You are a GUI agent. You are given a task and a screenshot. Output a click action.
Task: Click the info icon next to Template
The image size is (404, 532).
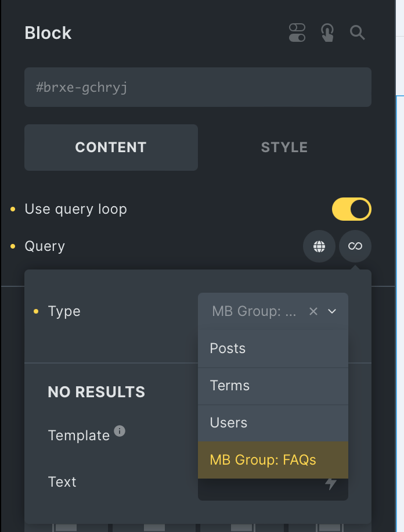(120, 431)
